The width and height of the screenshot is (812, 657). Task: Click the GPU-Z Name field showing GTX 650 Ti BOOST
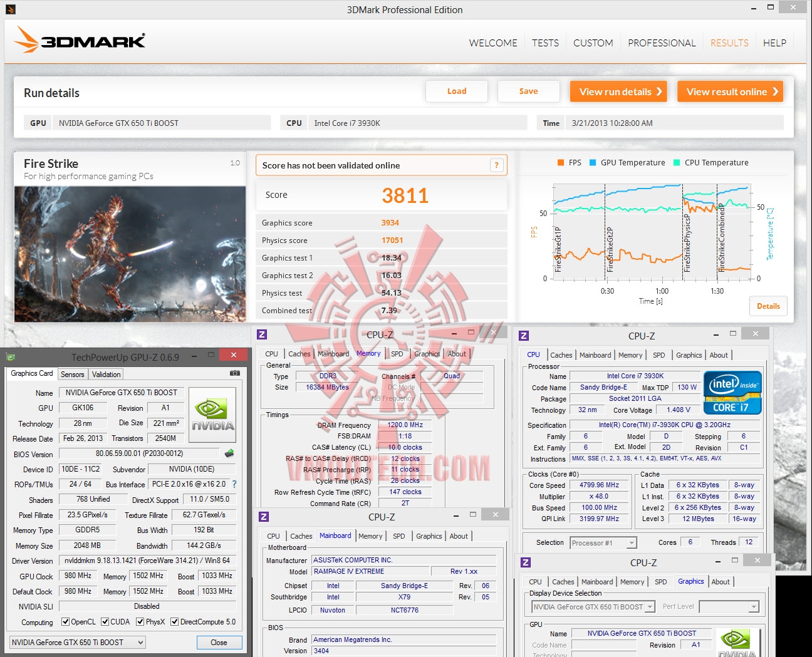[x=122, y=393]
